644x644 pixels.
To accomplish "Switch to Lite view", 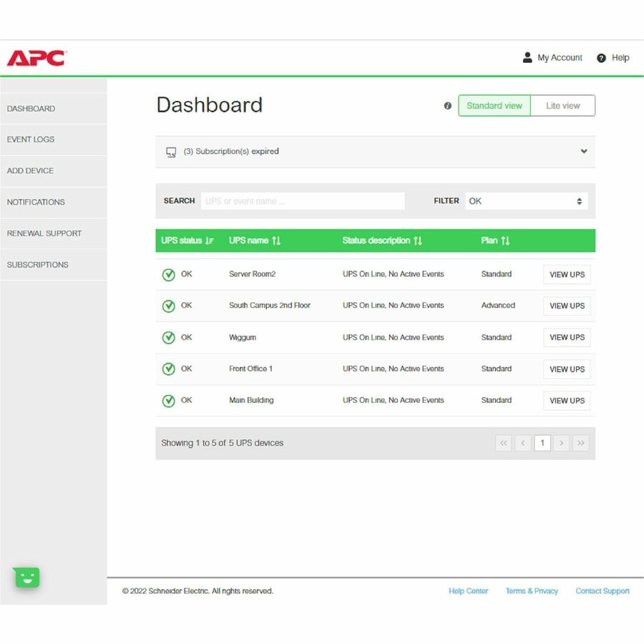I will pyautogui.click(x=562, y=105).
